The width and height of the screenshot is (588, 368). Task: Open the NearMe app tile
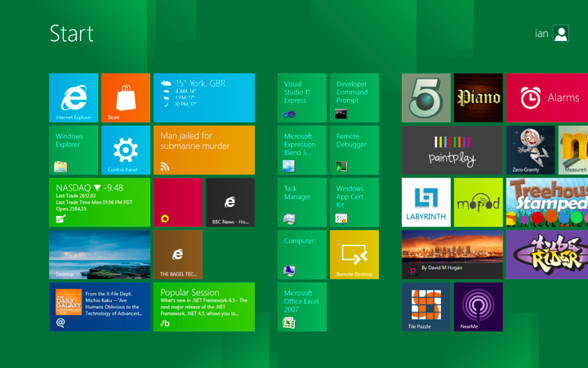[x=478, y=307]
